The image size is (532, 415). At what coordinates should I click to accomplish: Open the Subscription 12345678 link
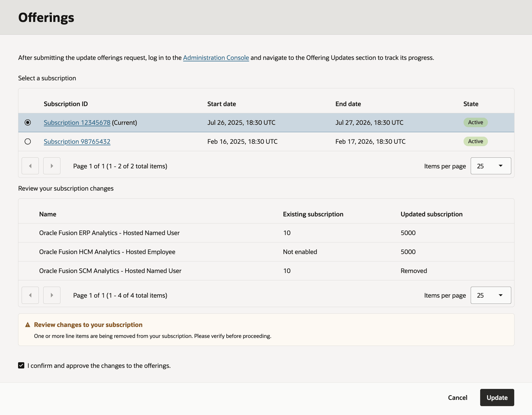tap(77, 122)
